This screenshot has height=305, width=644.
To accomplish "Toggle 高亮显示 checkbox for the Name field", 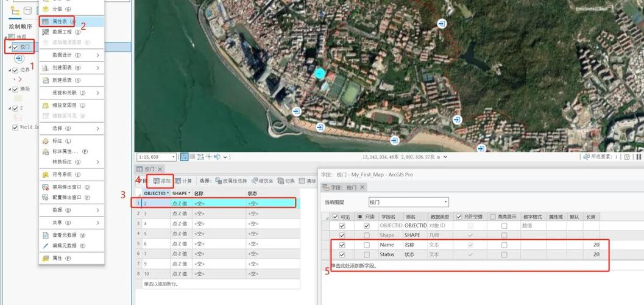I will pos(504,245).
